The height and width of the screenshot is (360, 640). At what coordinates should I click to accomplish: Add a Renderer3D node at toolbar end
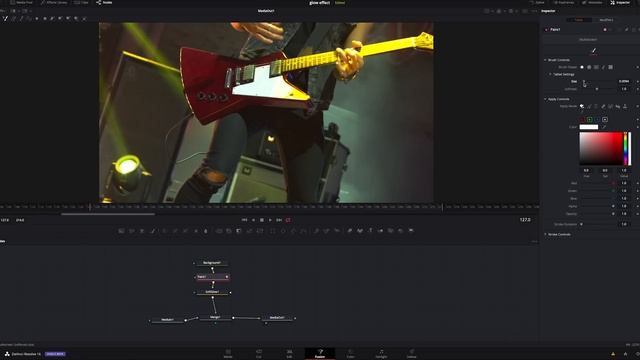click(411, 231)
